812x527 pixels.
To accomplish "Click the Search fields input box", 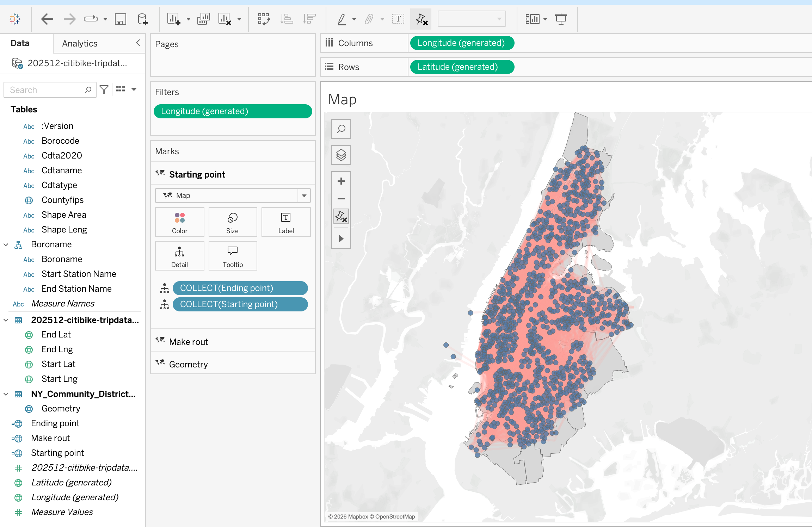I will coord(46,90).
